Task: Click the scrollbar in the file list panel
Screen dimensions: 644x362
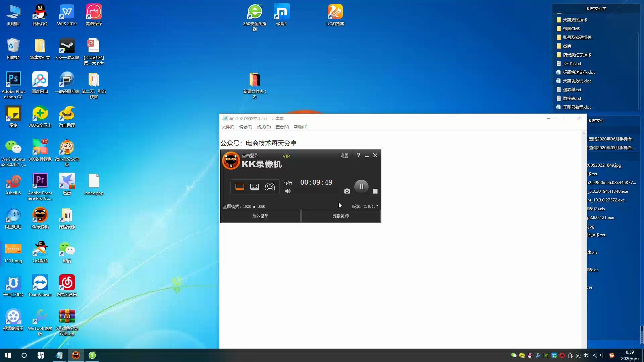Action: (x=638, y=71)
